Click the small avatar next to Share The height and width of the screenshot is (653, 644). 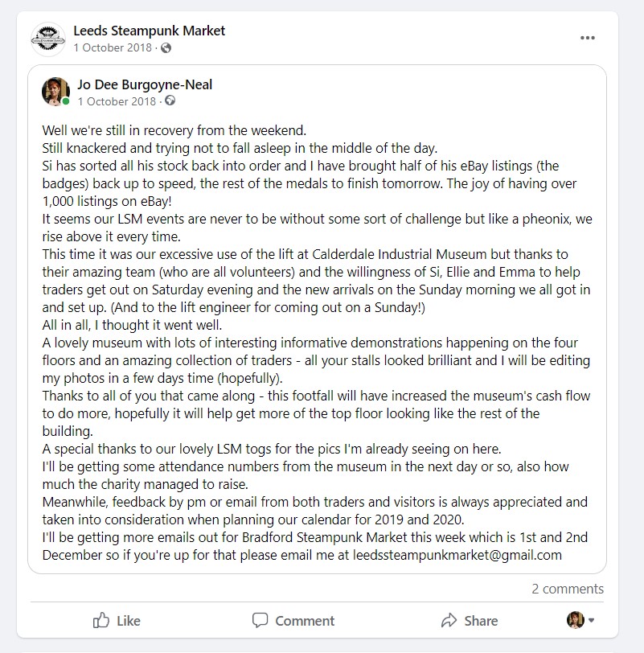575,620
